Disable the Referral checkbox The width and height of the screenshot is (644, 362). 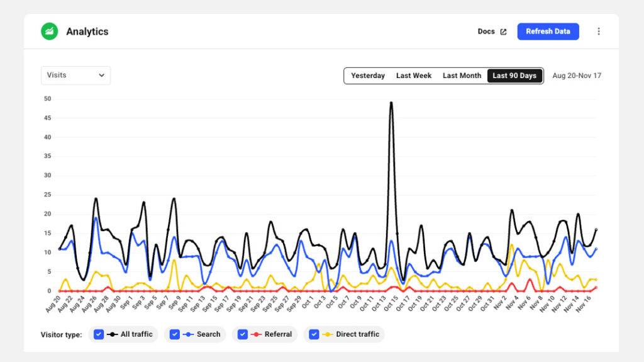tap(243, 334)
